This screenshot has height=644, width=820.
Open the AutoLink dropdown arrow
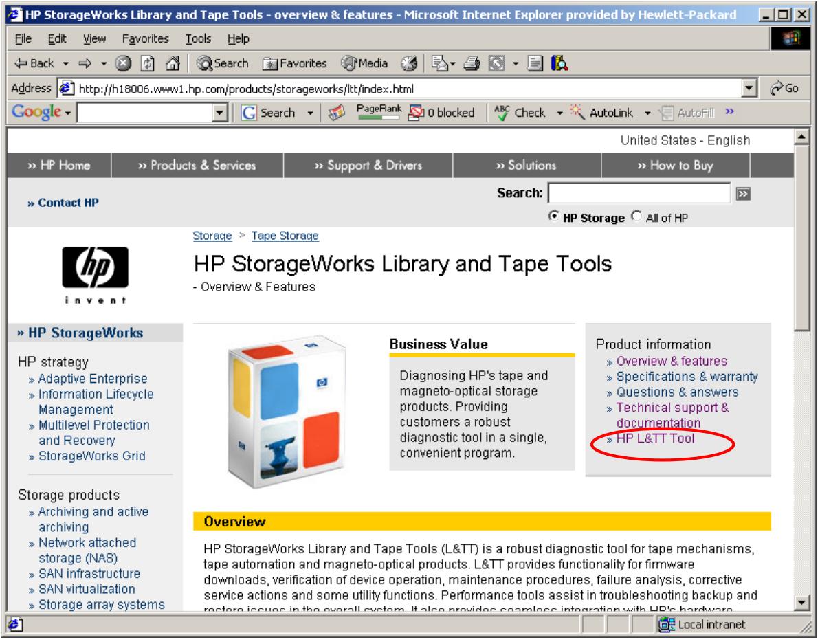647,113
